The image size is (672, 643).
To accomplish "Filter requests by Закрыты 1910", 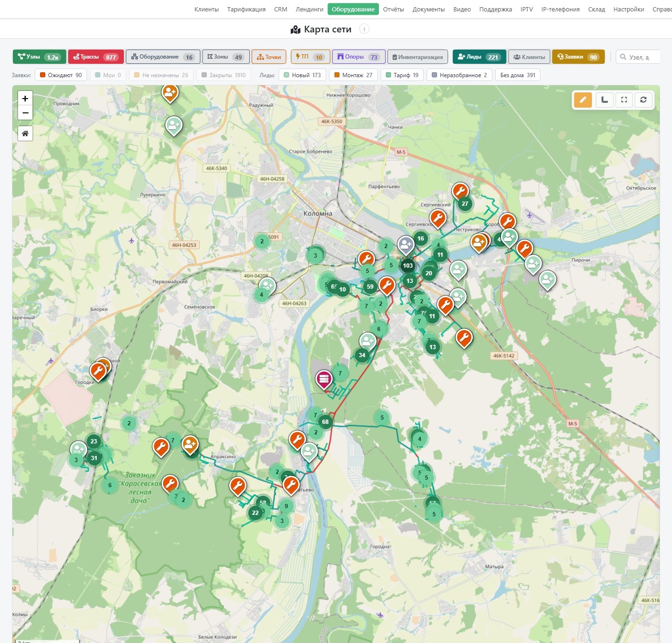I will point(224,75).
